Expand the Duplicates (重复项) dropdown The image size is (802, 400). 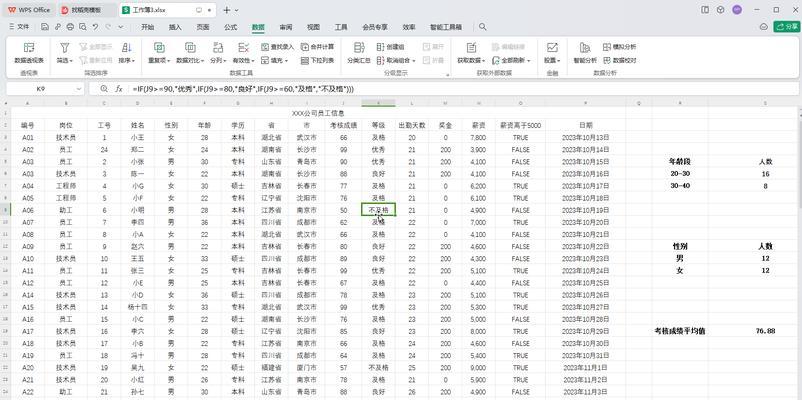(x=159, y=60)
